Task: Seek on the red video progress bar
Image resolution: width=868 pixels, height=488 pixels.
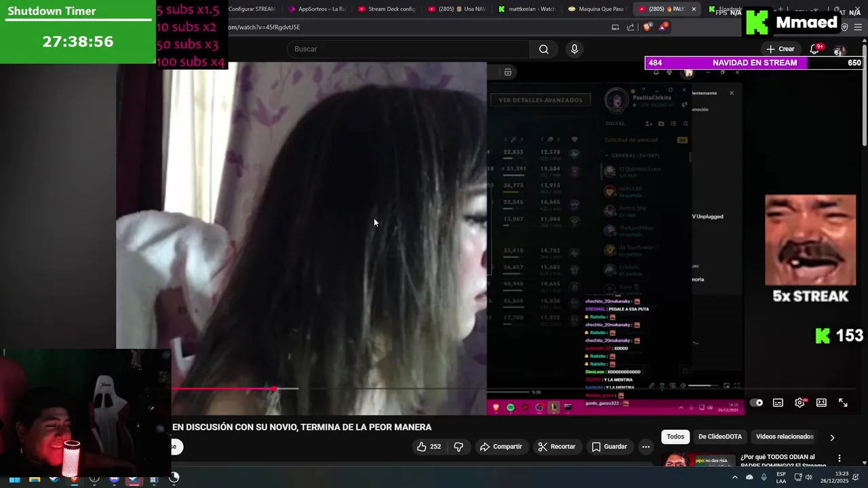Action: point(223,389)
